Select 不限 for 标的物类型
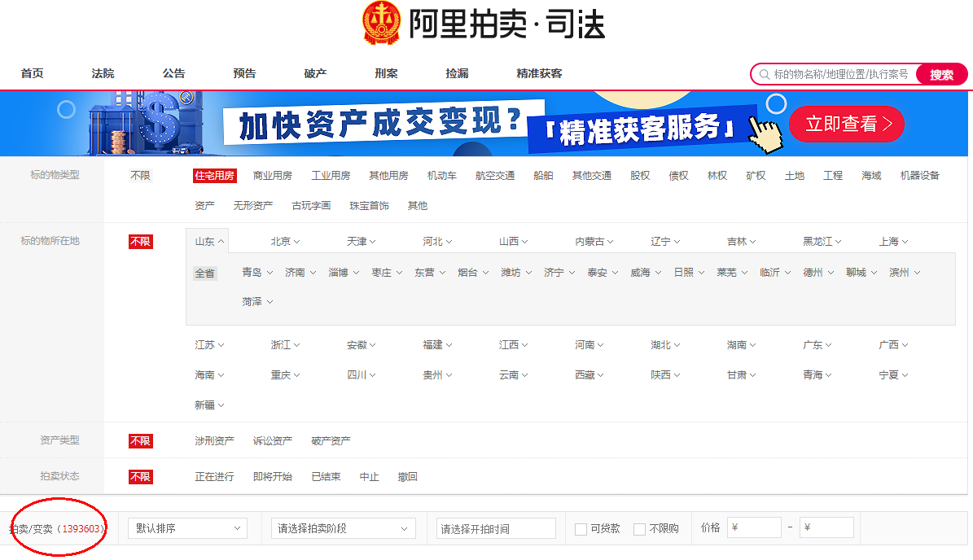Screen dimensions: 973x560 coord(140,176)
